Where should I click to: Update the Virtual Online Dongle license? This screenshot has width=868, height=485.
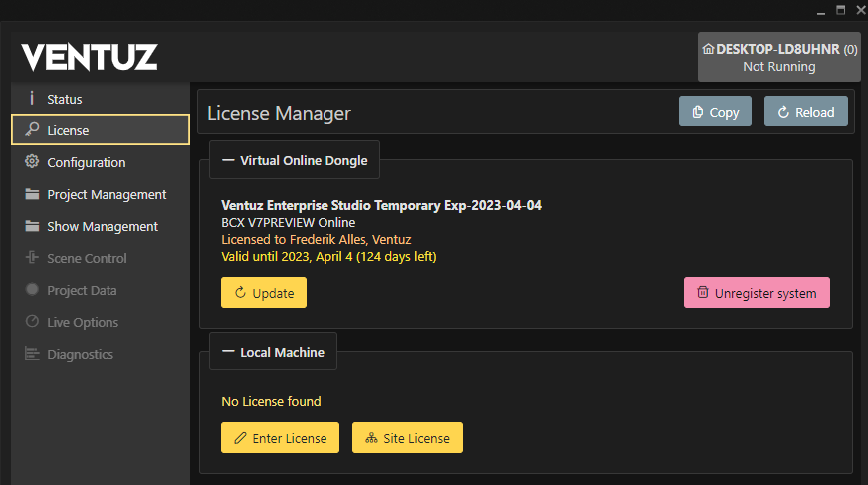[264, 293]
